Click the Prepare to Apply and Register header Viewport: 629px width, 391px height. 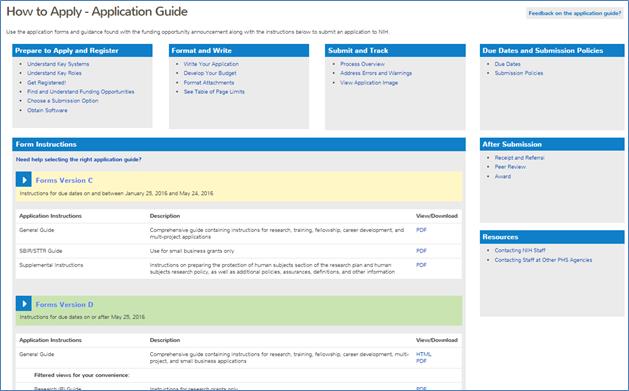coord(82,51)
